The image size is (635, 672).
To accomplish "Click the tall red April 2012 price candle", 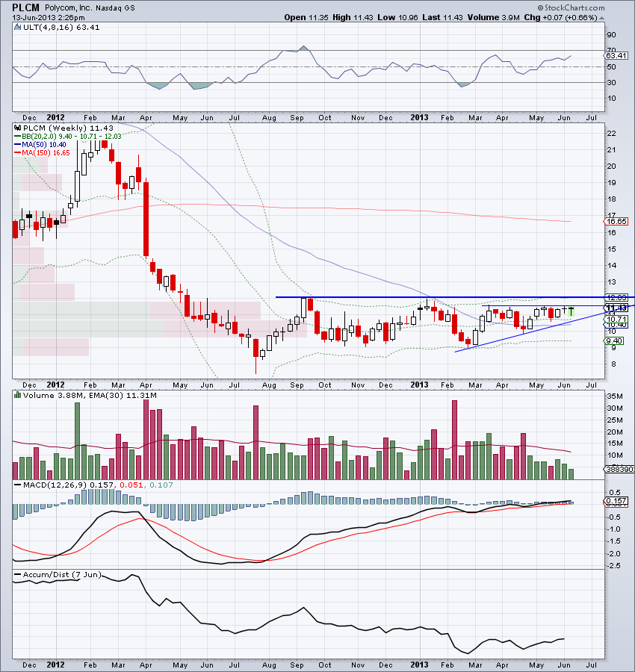I will 146,219.
